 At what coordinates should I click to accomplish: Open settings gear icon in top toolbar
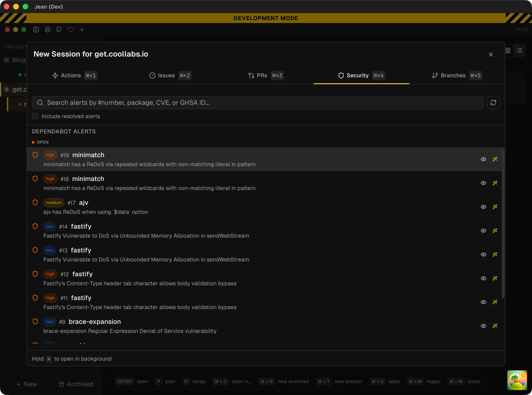(x=48, y=29)
